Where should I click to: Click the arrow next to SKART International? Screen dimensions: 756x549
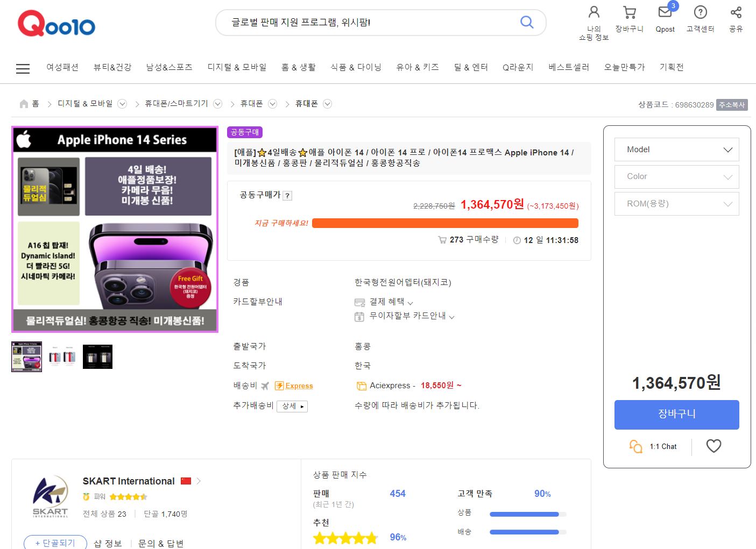click(x=199, y=481)
